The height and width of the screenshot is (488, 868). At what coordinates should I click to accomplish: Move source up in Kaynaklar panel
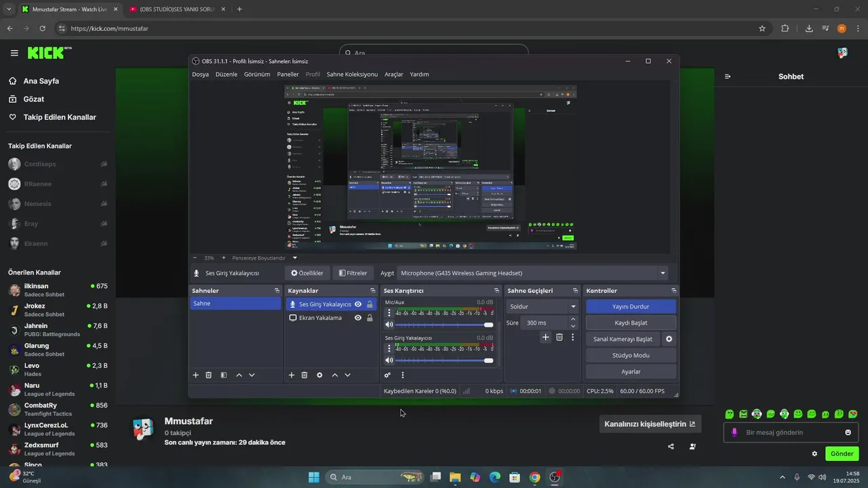334,375
